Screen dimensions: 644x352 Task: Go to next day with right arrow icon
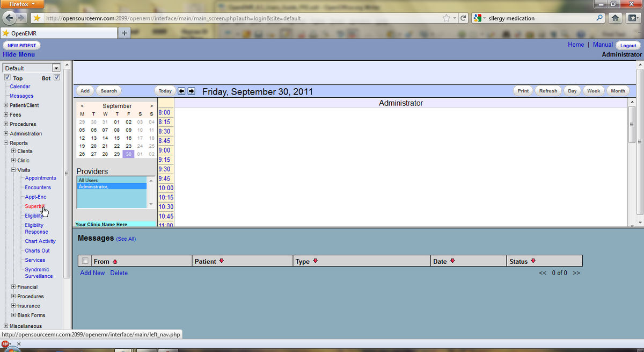(x=191, y=91)
